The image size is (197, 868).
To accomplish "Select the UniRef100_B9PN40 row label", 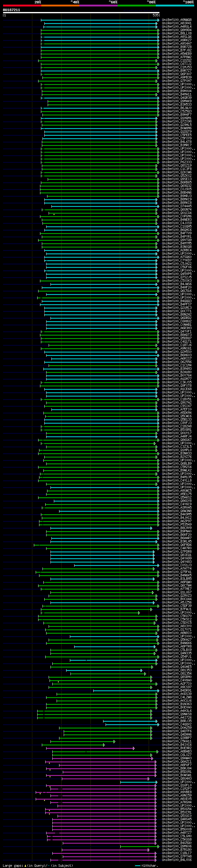I will pyautogui.click(x=176, y=531).
